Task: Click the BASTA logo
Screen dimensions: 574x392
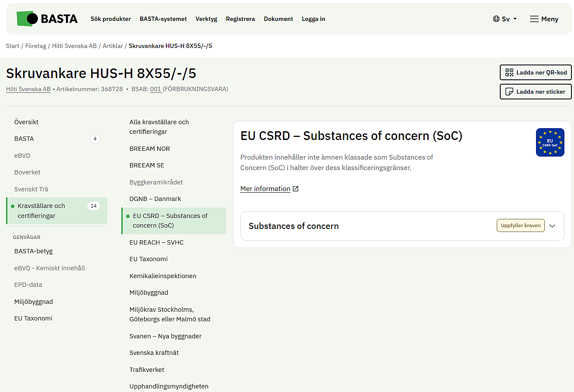Action: click(x=47, y=19)
